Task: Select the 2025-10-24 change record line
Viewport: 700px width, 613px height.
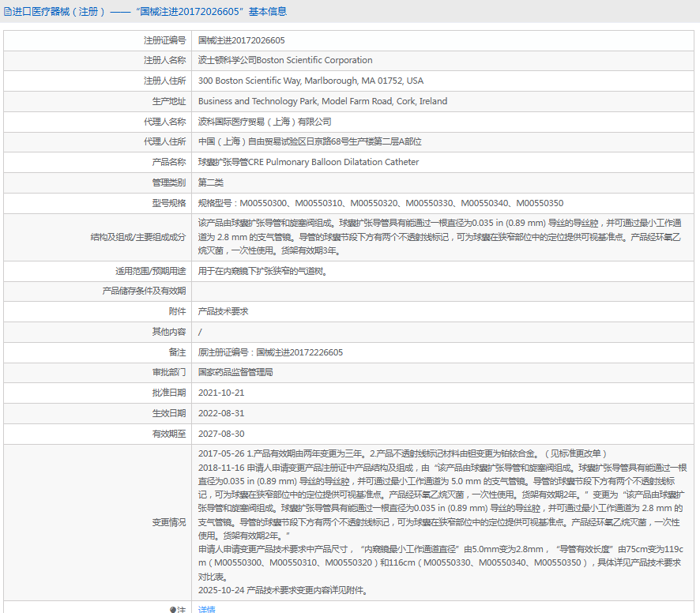Action: pyautogui.click(x=284, y=590)
